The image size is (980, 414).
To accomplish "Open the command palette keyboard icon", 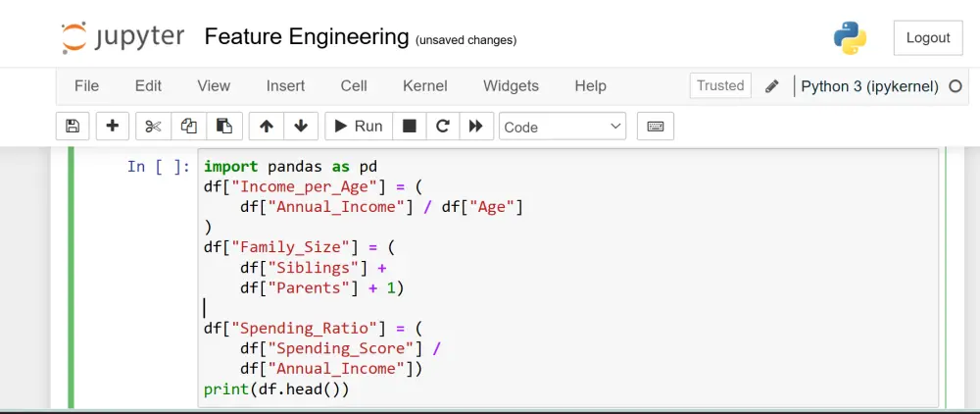I will (655, 127).
